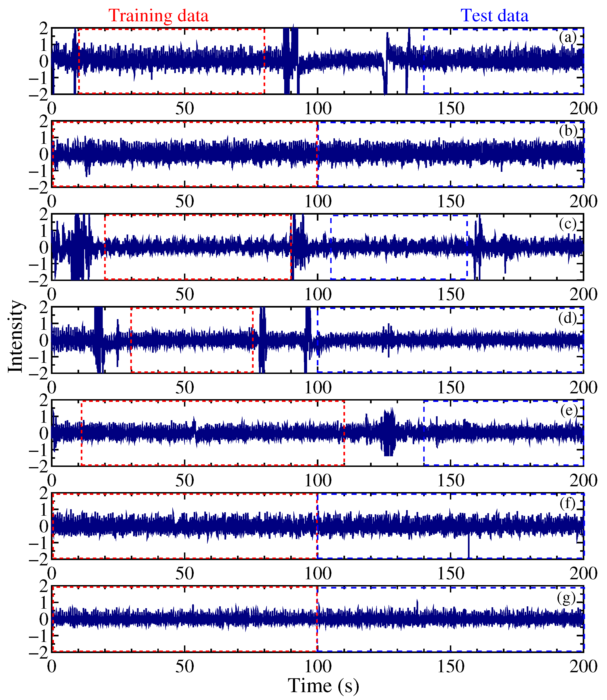Click the 50 tick label under panel (a)

coord(185,108)
